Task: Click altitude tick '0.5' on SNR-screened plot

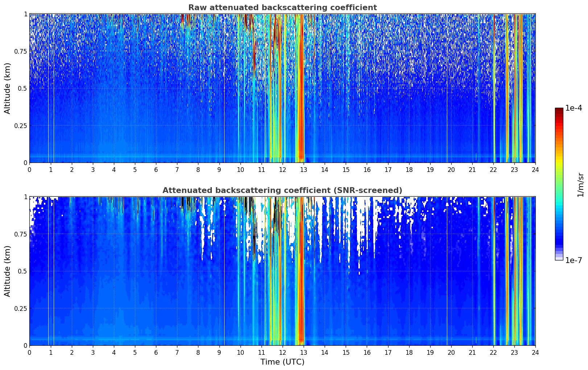Action: pos(23,271)
